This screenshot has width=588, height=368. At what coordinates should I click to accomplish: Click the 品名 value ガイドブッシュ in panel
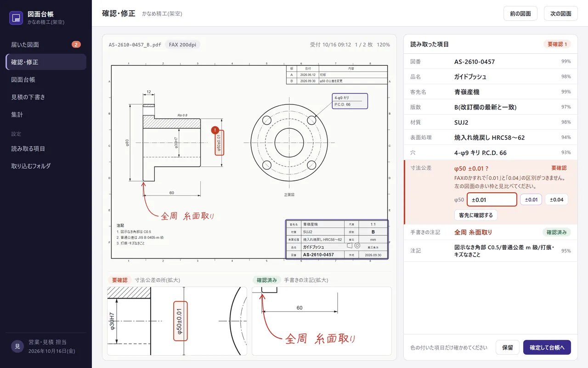coord(470,77)
